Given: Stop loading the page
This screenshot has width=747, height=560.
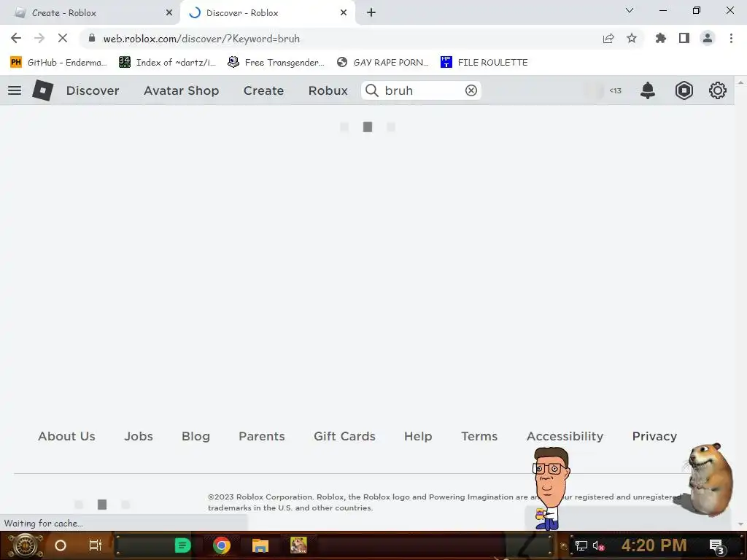Looking at the screenshot, I should pyautogui.click(x=63, y=38).
